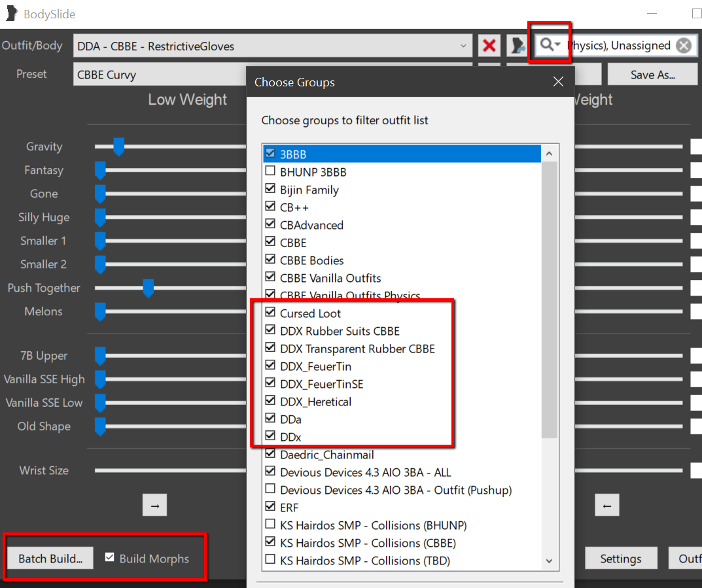The width and height of the screenshot is (702, 588).
Task: Uncheck the DDa group
Action: pyautogui.click(x=270, y=419)
